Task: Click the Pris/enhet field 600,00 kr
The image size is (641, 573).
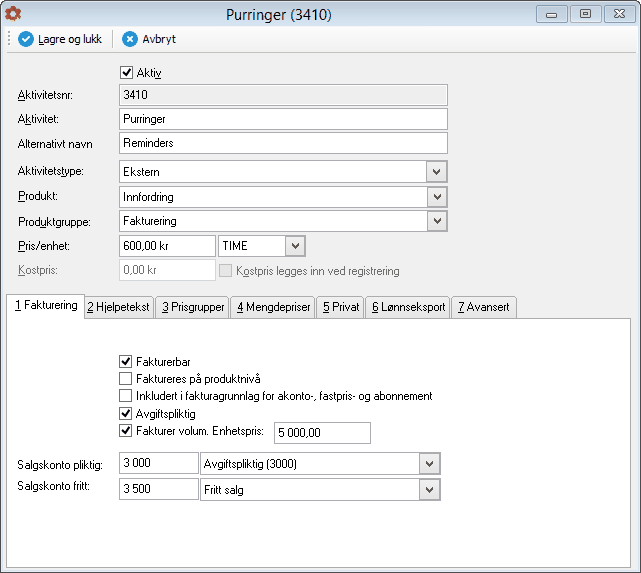Action: (x=167, y=246)
